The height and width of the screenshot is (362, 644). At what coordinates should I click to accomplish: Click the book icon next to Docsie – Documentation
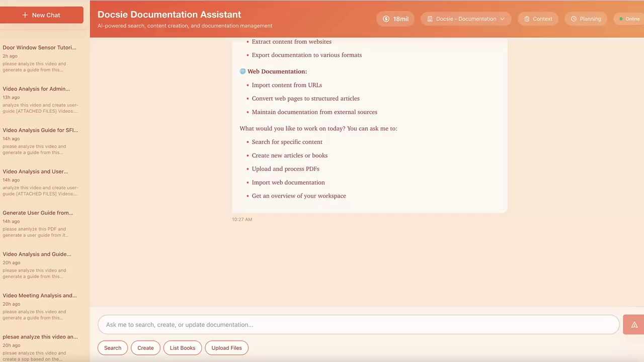click(x=430, y=19)
